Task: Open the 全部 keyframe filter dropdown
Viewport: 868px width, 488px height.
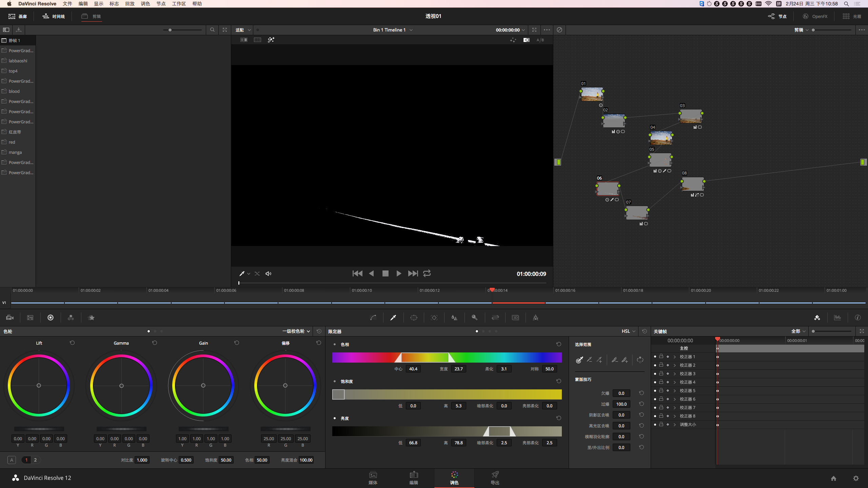Action: [x=798, y=331]
